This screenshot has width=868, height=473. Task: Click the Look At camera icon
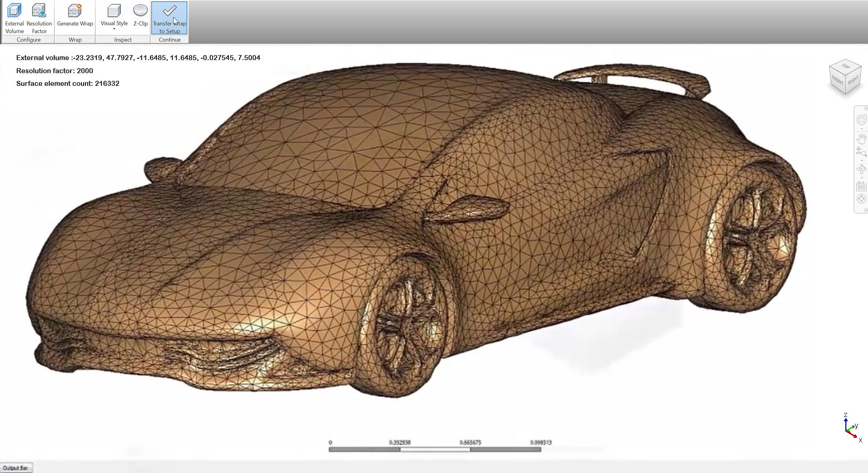[861, 186]
